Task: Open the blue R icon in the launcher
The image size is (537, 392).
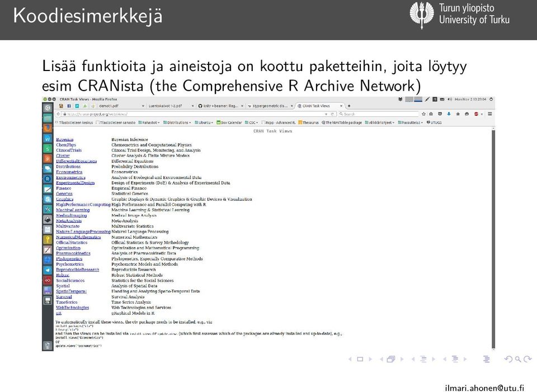Action: pyautogui.click(x=48, y=179)
